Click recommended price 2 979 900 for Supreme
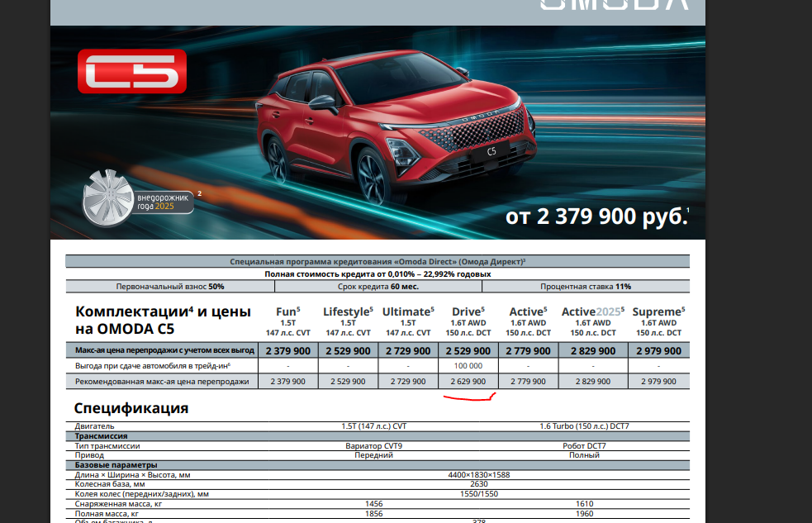The height and width of the screenshot is (523, 812). pyautogui.click(x=658, y=382)
